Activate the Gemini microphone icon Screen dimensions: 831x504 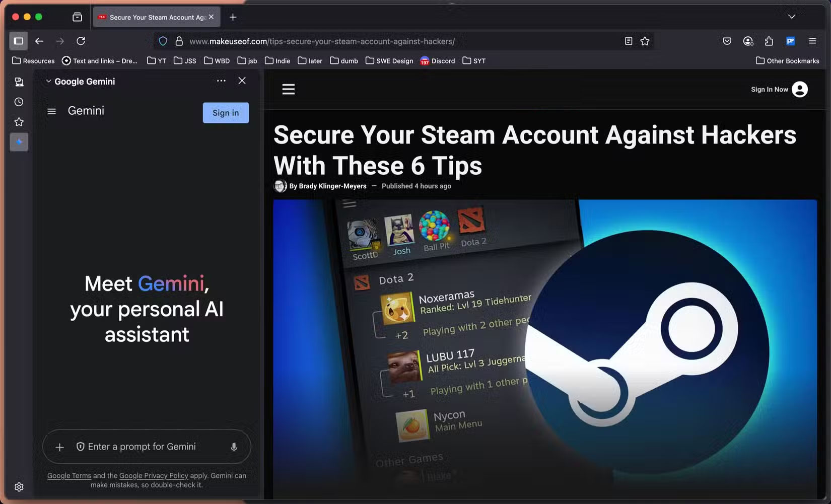point(234,447)
